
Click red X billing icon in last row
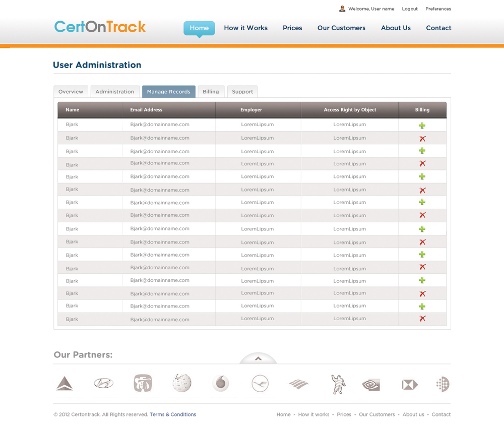pyautogui.click(x=422, y=318)
